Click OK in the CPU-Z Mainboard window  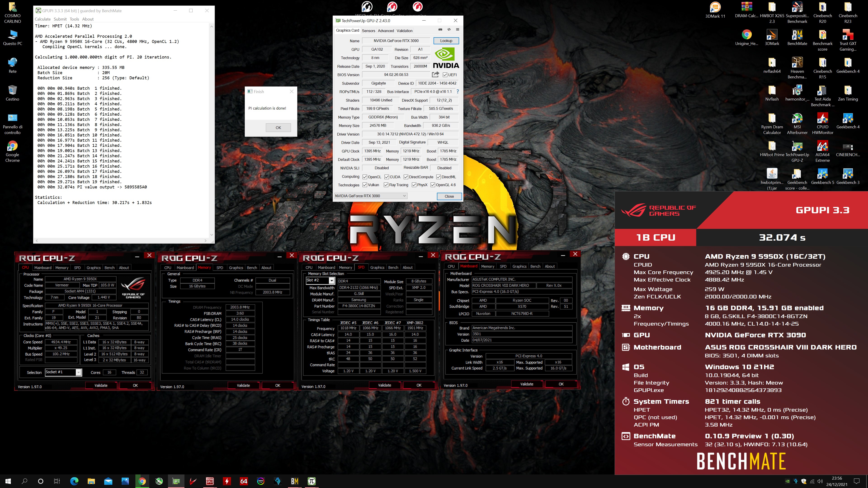[561, 384]
